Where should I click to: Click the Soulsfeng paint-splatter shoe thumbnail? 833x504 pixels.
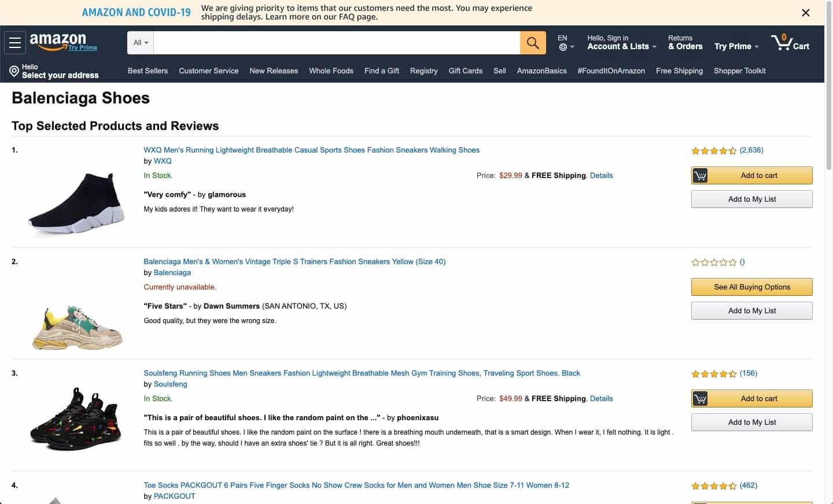pyautogui.click(x=76, y=419)
